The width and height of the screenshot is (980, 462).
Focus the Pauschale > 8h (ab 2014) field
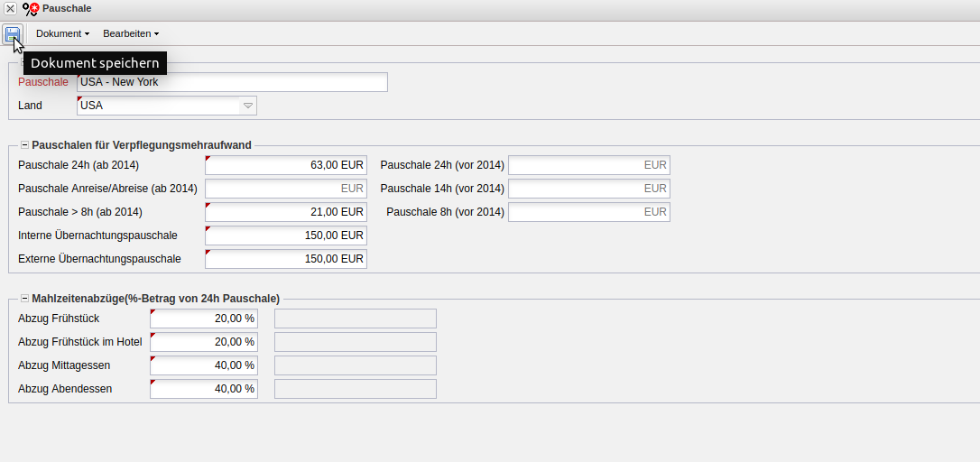coord(285,212)
